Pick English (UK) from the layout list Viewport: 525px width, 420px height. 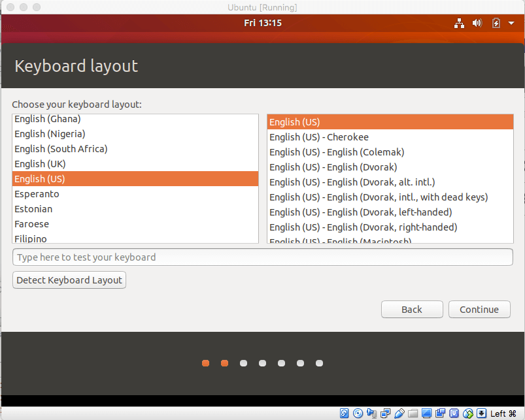pos(135,164)
